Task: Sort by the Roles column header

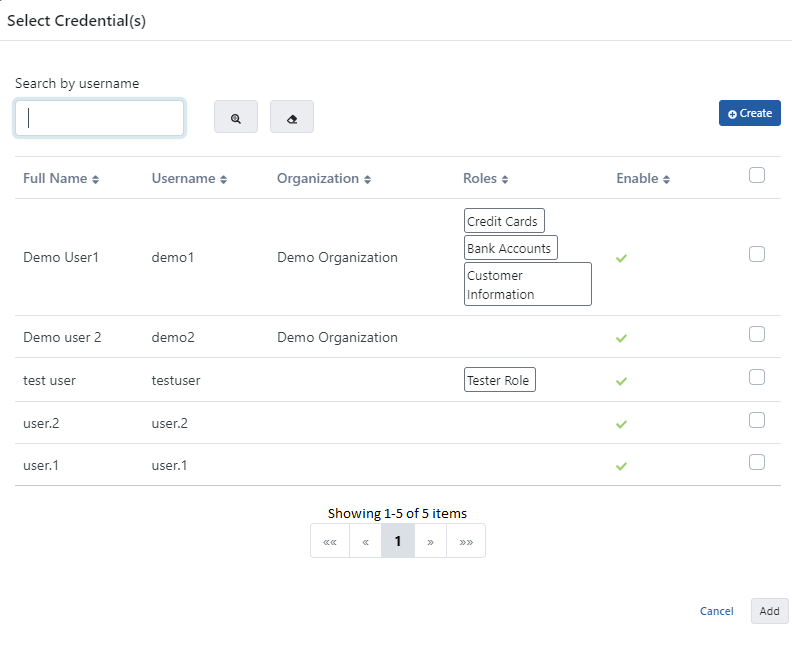Action: pos(486,179)
